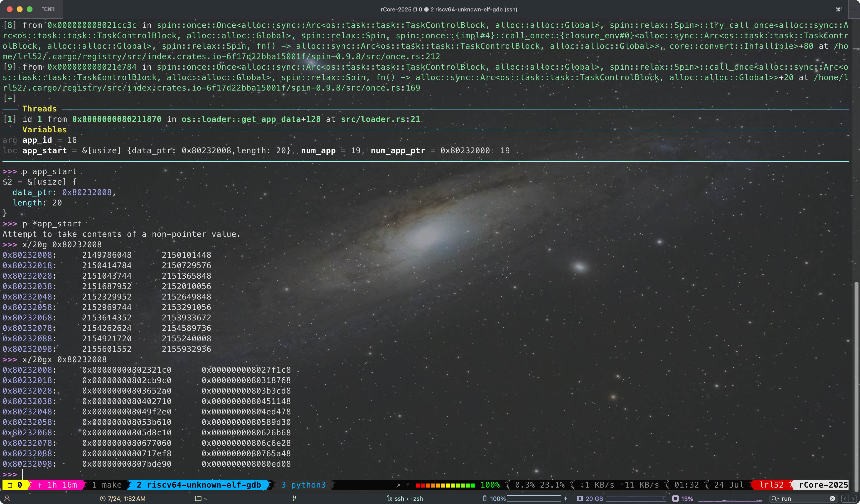860x504 pixels.
Task: Click the git branch icon in status bar
Action: (x=294, y=499)
